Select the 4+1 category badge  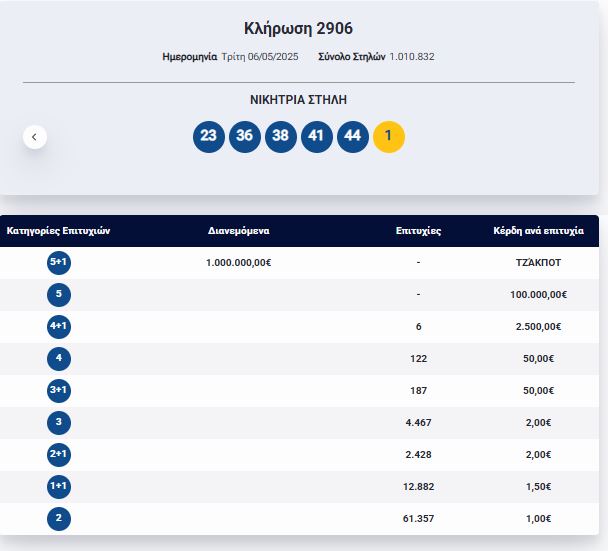point(59,327)
